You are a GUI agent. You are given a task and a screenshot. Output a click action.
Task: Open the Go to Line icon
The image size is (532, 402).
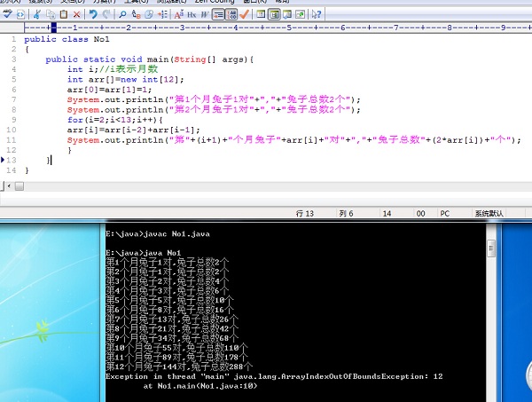162,14
